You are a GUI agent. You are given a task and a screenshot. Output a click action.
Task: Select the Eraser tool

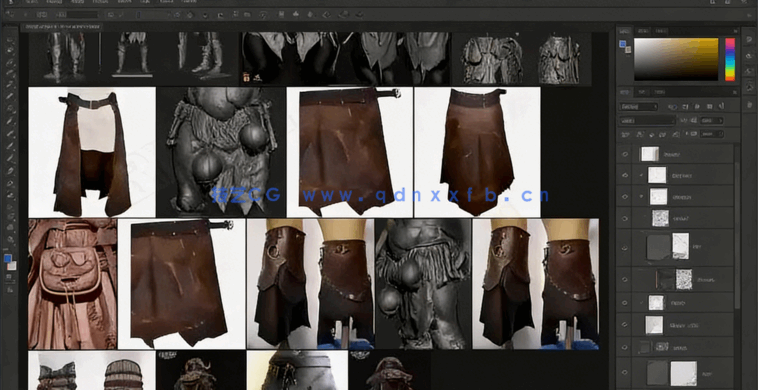(x=10, y=157)
